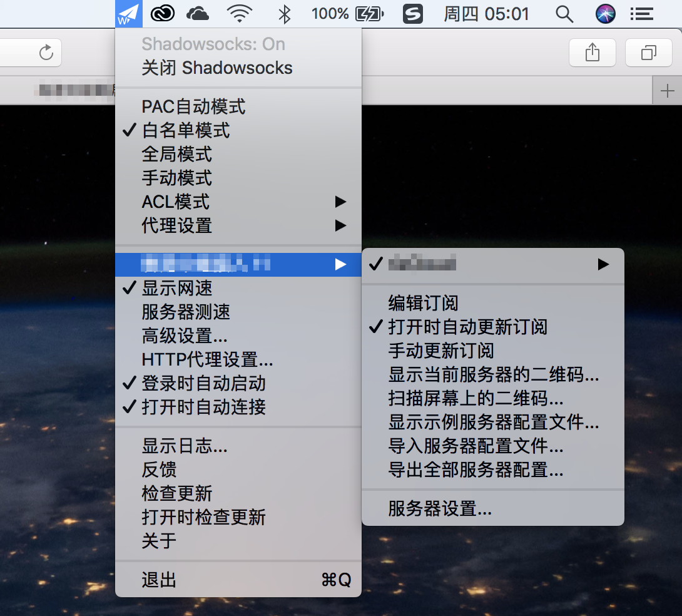
Task: Expand the ACL模式 submenu
Action: pos(238,202)
